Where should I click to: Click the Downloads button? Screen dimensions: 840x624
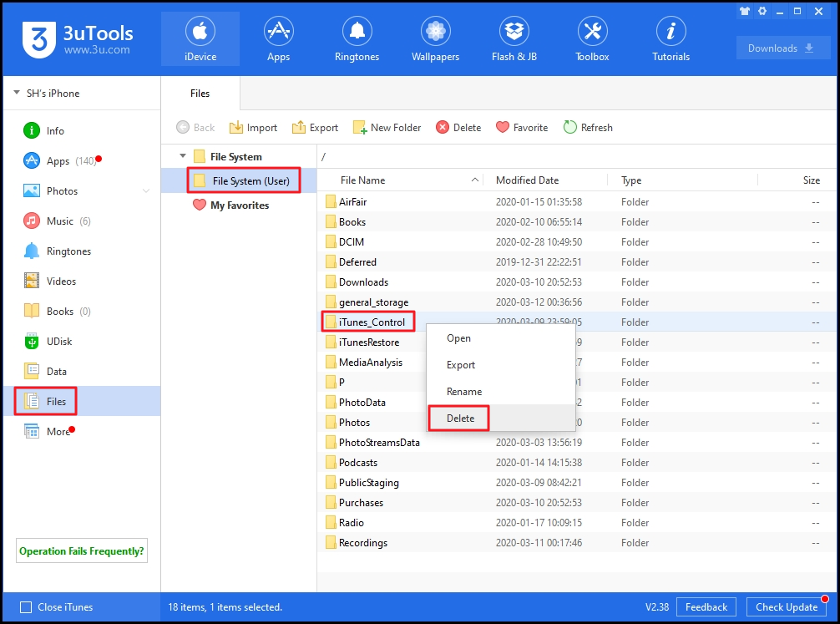782,48
